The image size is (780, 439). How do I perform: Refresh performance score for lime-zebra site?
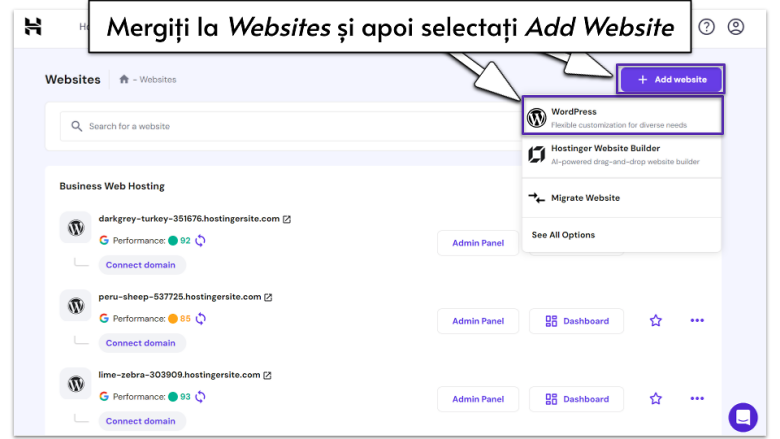(x=200, y=397)
